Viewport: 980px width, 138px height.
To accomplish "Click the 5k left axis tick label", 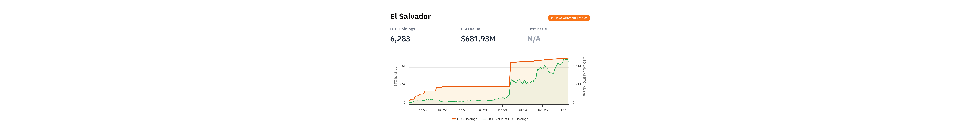I will [x=404, y=66].
